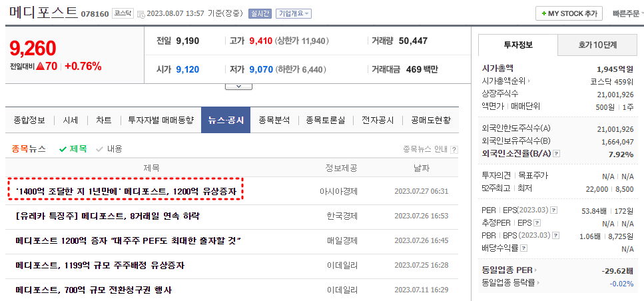Click the 아시아경제 source cell
This screenshot has width=644, height=301.
pos(339,191)
